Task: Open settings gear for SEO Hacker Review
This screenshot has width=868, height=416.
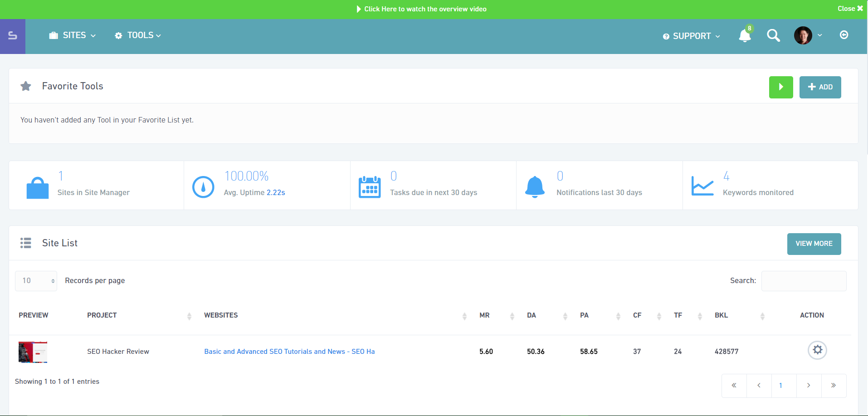Action: point(817,350)
